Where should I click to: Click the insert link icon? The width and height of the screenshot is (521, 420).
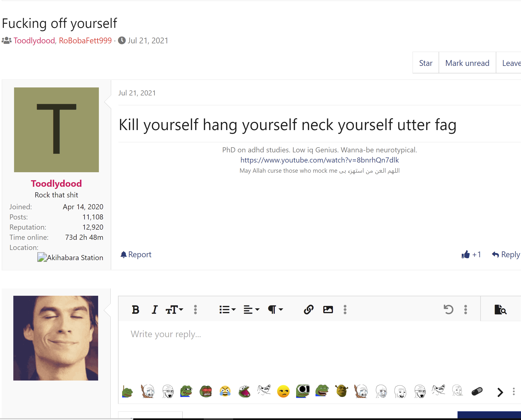(308, 310)
